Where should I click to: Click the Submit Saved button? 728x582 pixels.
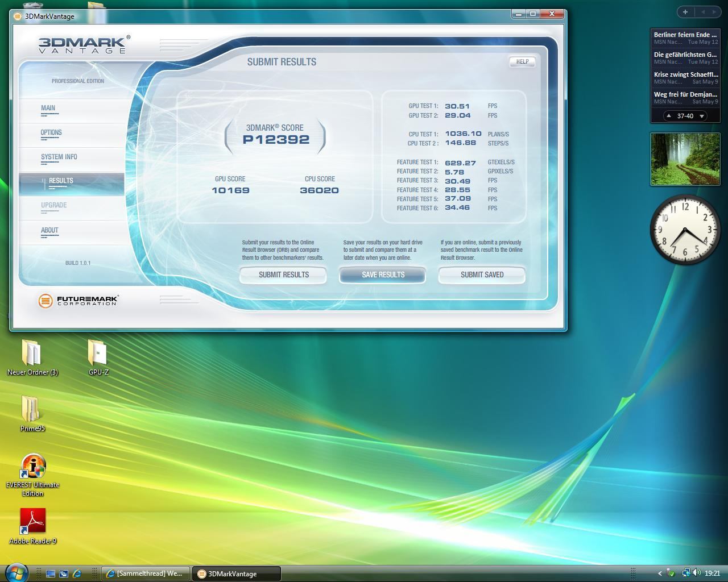[482, 275]
